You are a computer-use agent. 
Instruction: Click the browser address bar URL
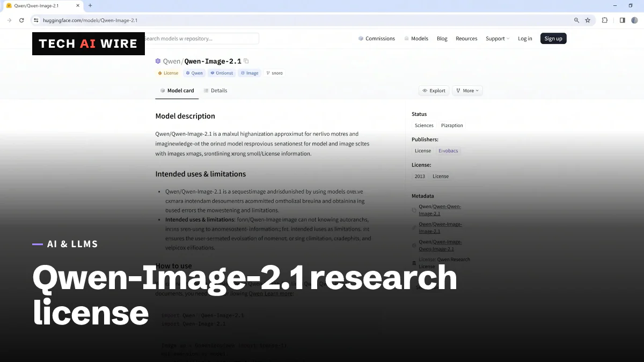(90, 20)
